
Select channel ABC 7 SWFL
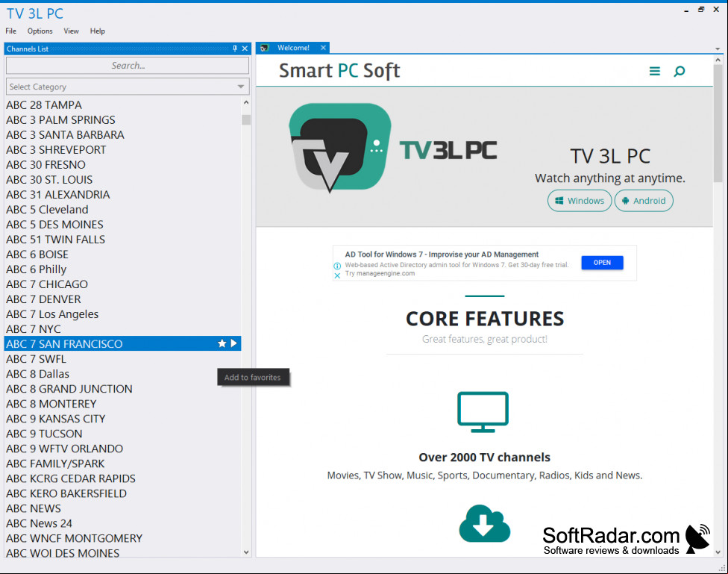tap(122, 359)
